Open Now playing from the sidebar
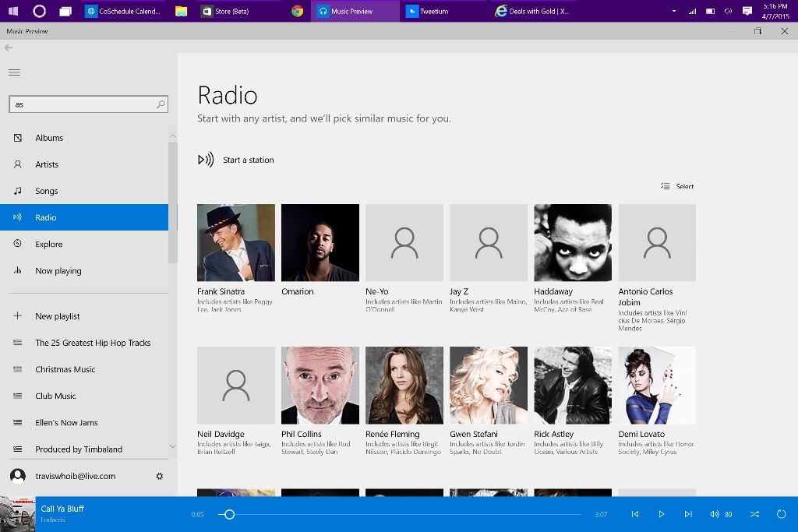 84,270
